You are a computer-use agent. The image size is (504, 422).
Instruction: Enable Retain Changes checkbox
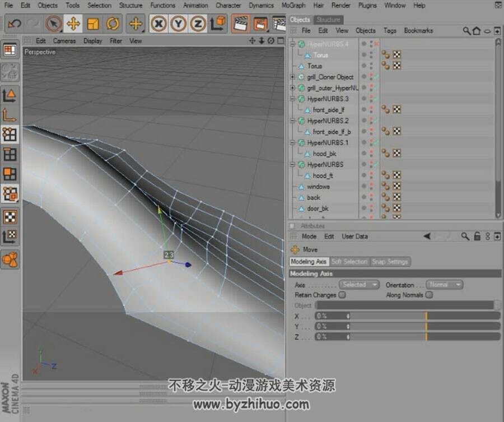coord(342,295)
